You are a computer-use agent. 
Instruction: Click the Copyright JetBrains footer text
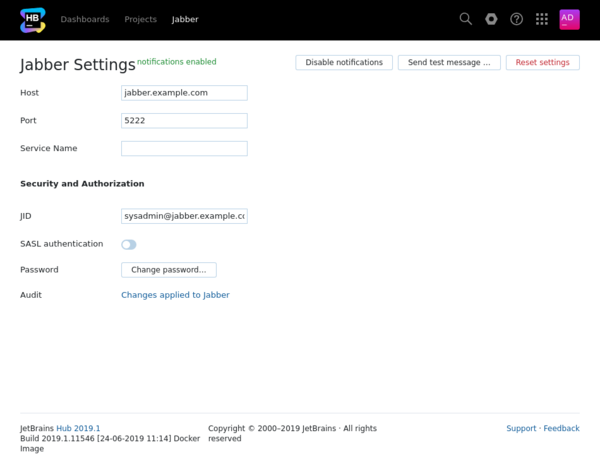(x=292, y=433)
